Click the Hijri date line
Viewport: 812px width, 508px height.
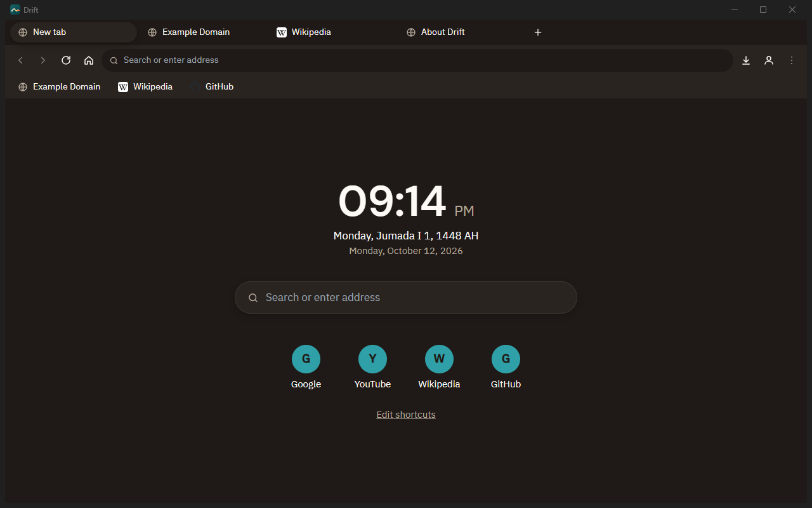[406, 236]
